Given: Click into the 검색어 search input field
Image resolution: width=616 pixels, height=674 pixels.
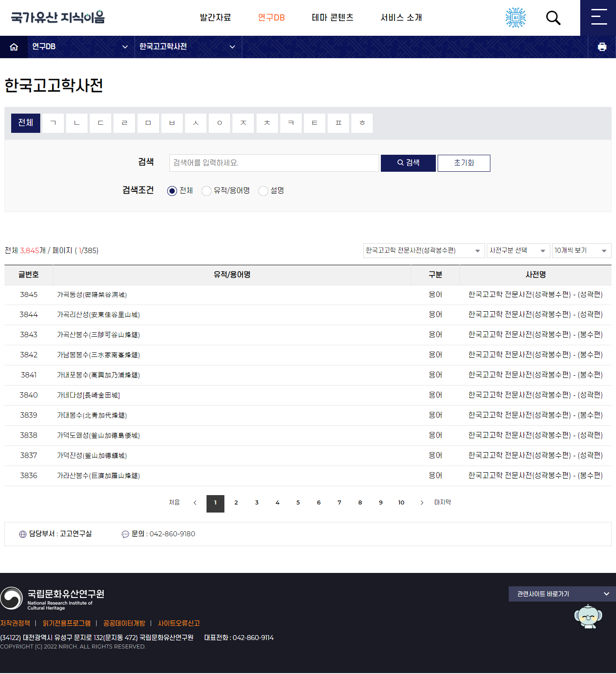Looking at the screenshot, I should pos(274,163).
